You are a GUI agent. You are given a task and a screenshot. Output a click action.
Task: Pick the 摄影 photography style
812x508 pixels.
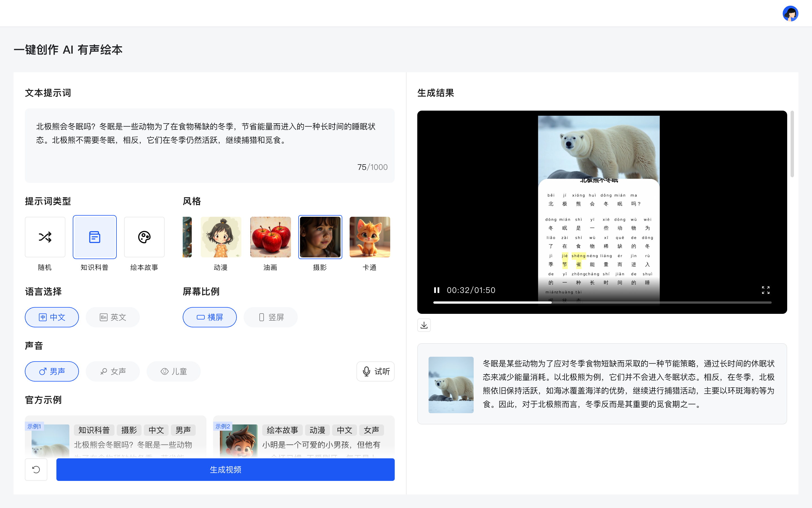tap(320, 237)
